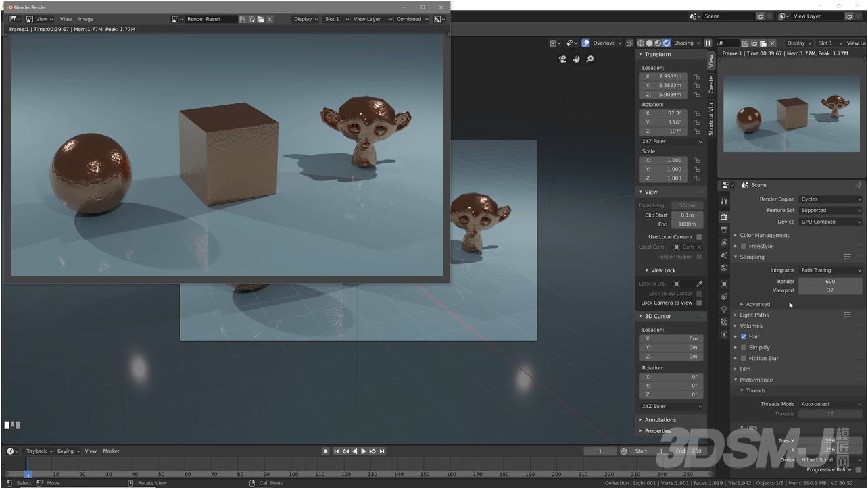Screen dimensions: 868x489
Task: Toggle lock on Location X field
Action: 697,77
